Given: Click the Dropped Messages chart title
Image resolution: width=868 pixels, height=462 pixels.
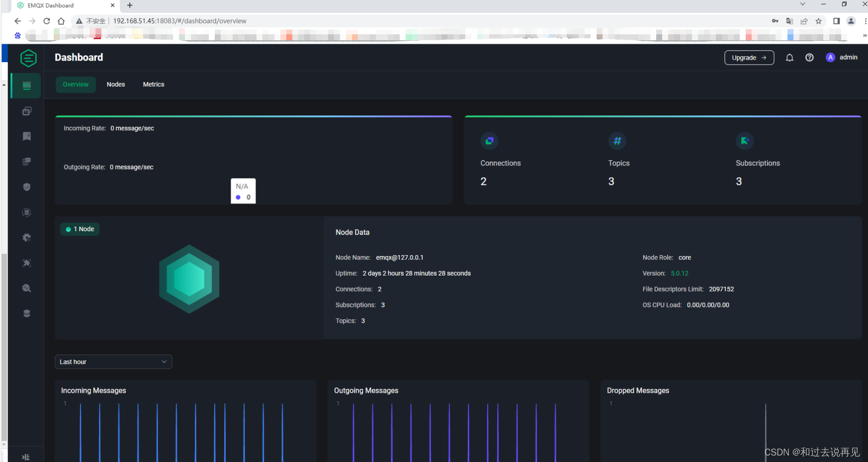Looking at the screenshot, I should 638,391.
